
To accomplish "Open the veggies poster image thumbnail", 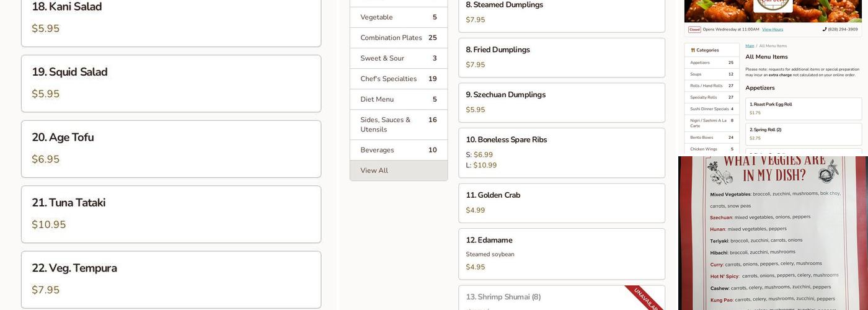I will pyautogui.click(x=773, y=233).
